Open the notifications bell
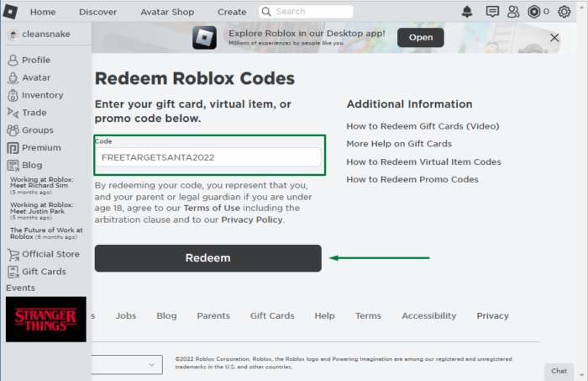 click(467, 12)
